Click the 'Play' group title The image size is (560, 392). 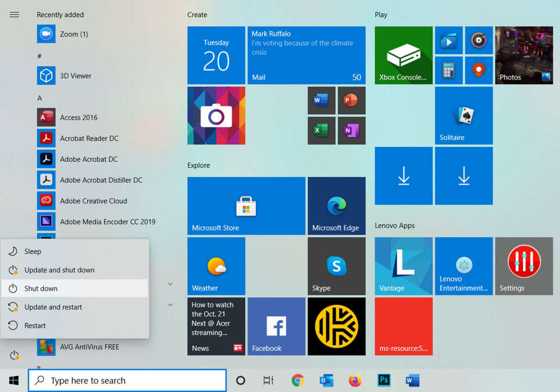[381, 15]
